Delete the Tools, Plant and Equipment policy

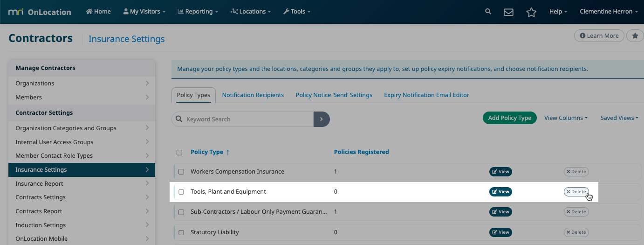coord(576,191)
